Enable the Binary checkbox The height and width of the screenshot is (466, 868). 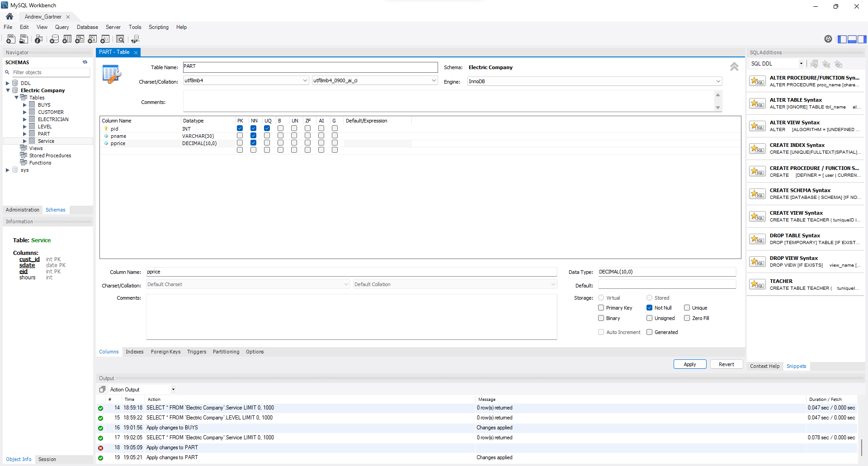point(601,318)
